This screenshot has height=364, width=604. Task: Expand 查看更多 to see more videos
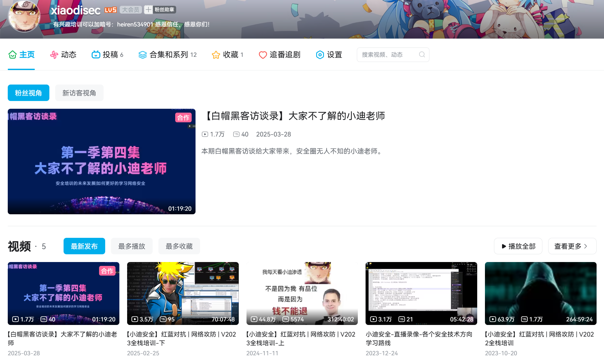(x=572, y=246)
